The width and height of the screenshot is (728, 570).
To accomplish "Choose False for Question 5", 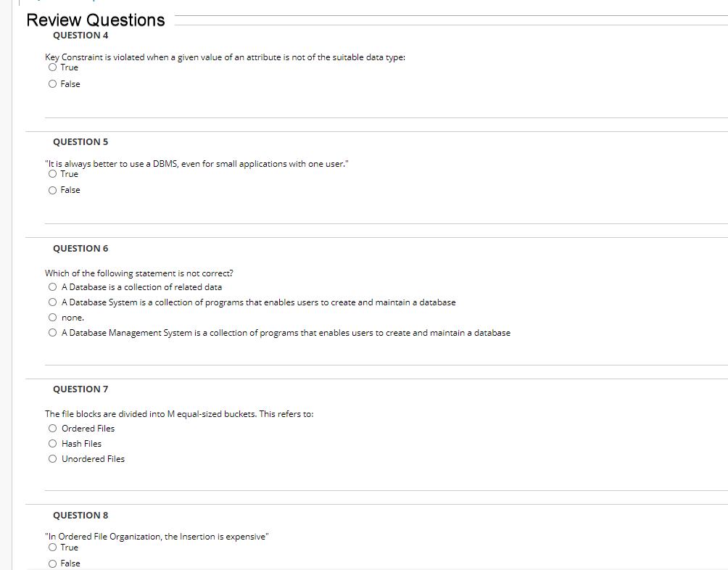I will (x=52, y=190).
